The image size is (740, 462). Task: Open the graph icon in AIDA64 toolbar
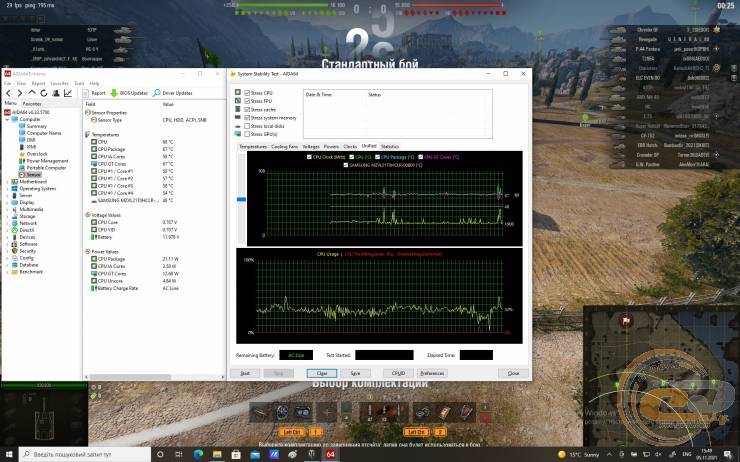point(68,93)
